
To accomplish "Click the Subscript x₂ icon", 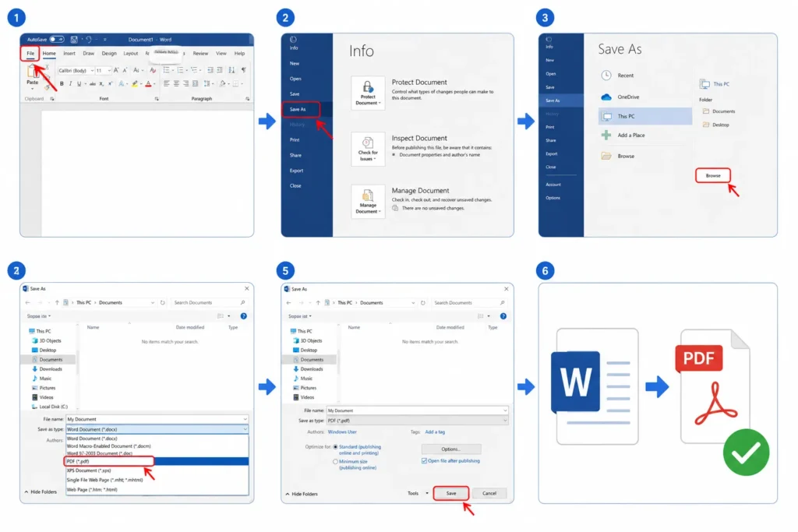I will (101, 83).
